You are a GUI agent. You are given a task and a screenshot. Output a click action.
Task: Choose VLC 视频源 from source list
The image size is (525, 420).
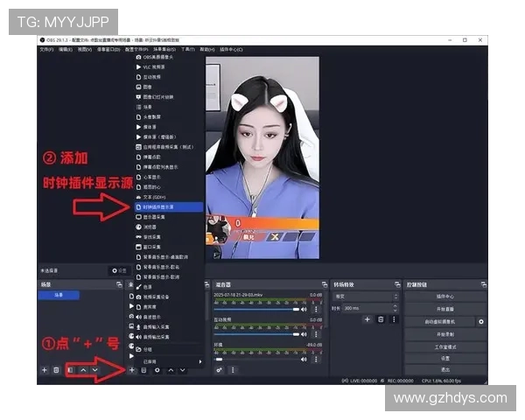[169, 67]
